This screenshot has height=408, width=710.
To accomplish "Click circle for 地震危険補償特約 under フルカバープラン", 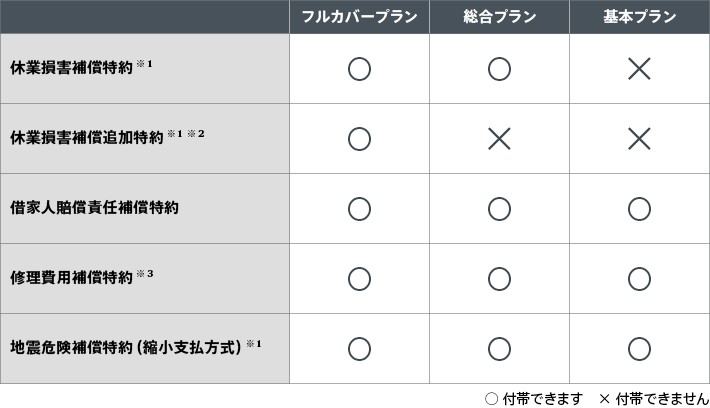I will (359, 349).
